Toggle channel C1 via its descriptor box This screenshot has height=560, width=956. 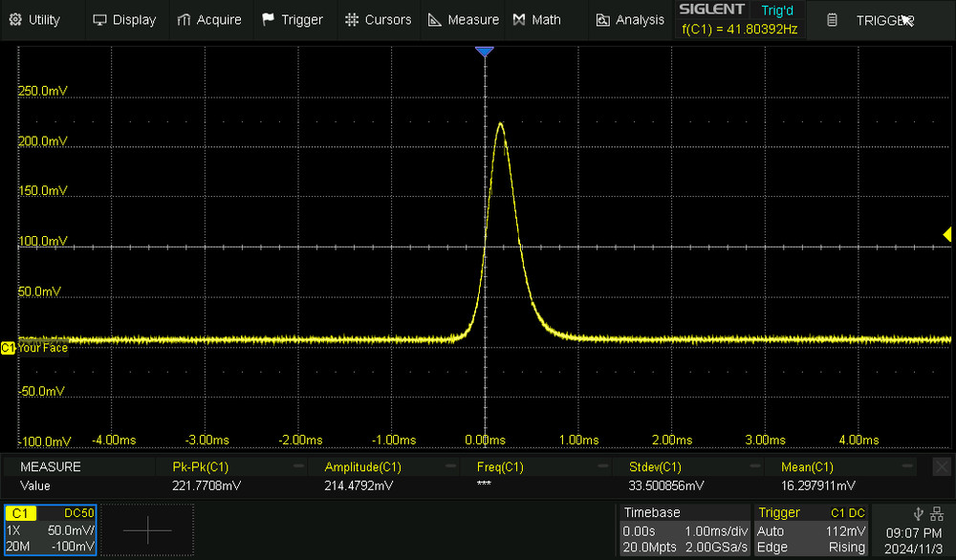coord(21,513)
